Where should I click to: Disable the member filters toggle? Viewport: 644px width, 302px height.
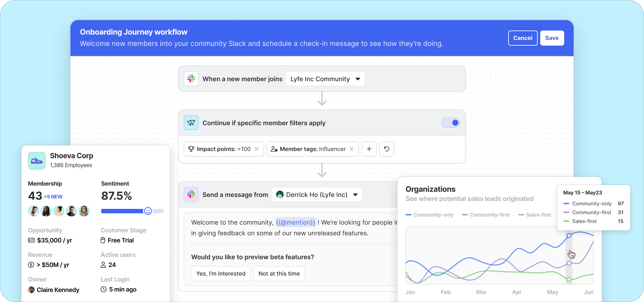[451, 123]
